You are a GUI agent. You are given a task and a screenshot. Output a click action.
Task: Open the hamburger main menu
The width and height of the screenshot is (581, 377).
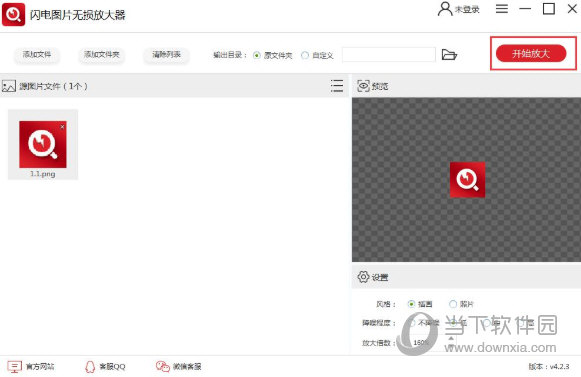[x=502, y=9]
